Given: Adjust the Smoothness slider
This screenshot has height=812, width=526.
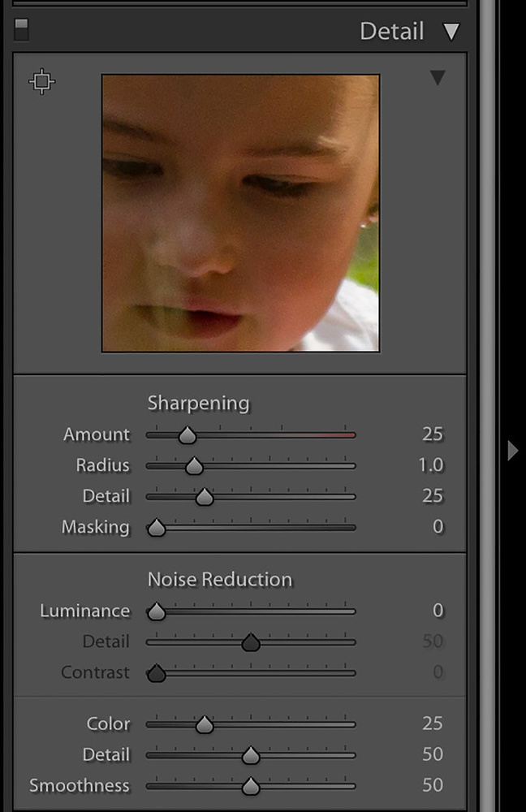Looking at the screenshot, I should (x=251, y=787).
